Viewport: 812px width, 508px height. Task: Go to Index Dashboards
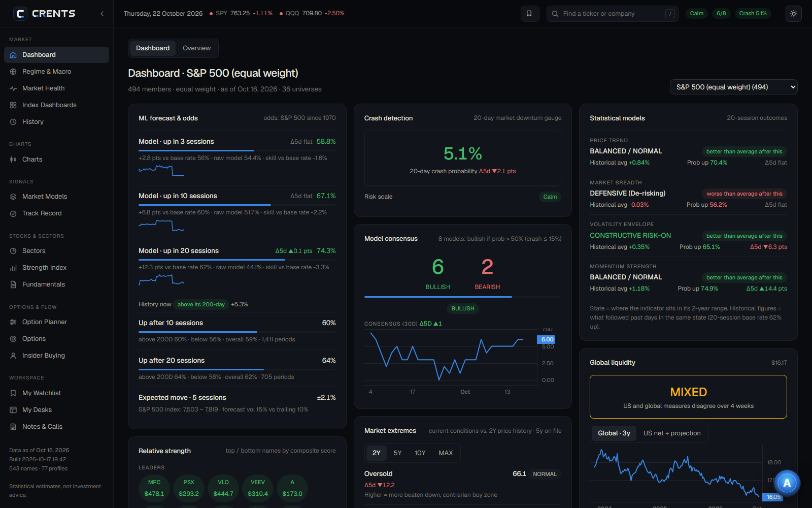[x=56, y=105]
